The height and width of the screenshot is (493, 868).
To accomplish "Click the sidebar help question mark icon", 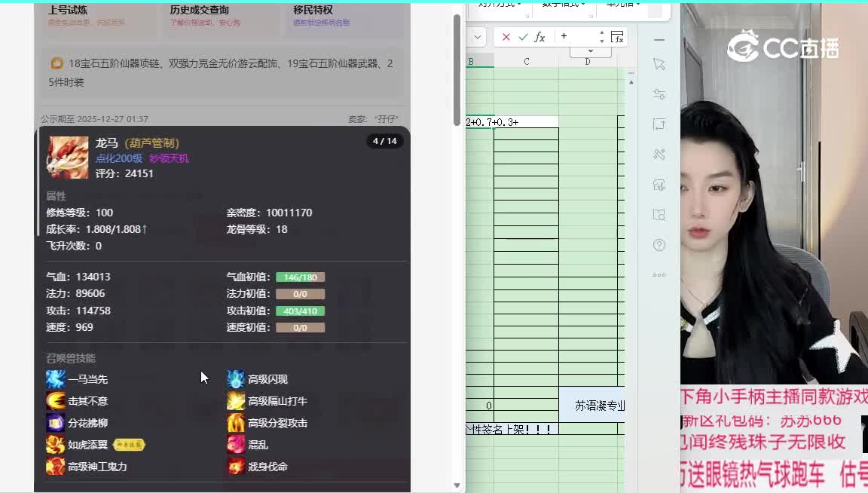I will click(659, 245).
